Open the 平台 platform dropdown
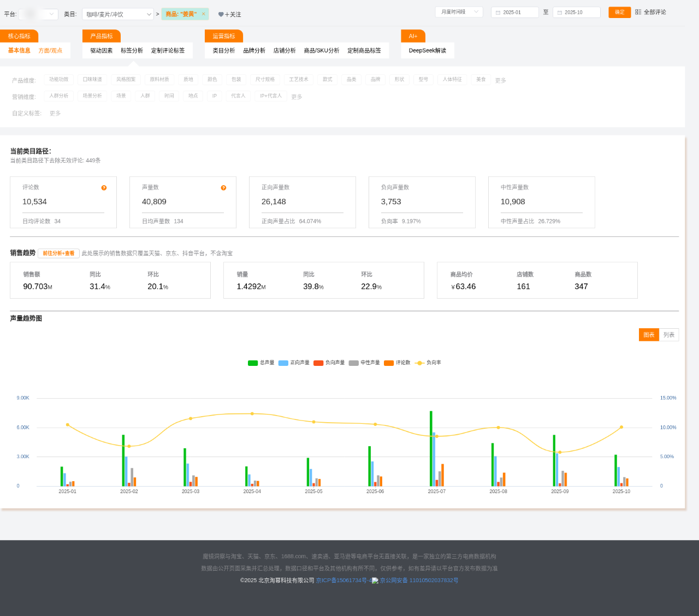 pyautogui.click(x=38, y=14)
